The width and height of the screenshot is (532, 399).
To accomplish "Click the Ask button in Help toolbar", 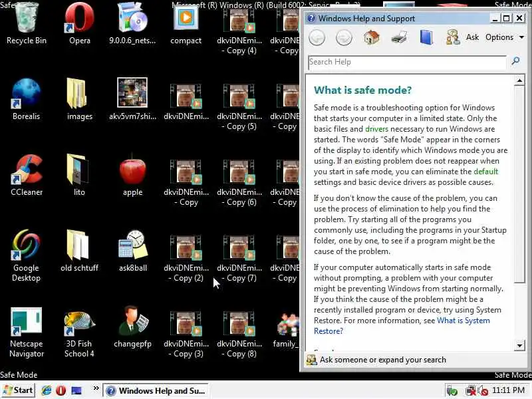I will tap(463, 37).
